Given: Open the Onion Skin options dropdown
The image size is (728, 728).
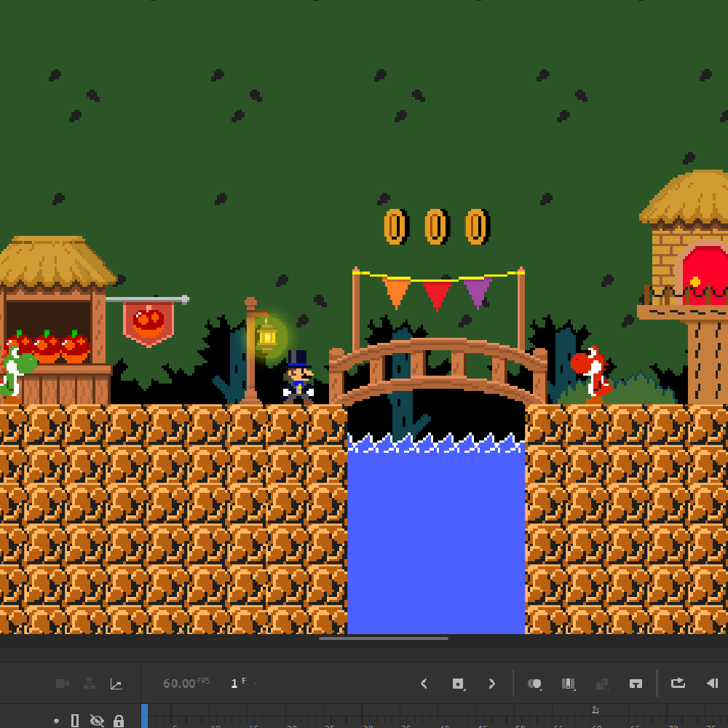Looking at the screenshot, I should [x=535, y=684].
